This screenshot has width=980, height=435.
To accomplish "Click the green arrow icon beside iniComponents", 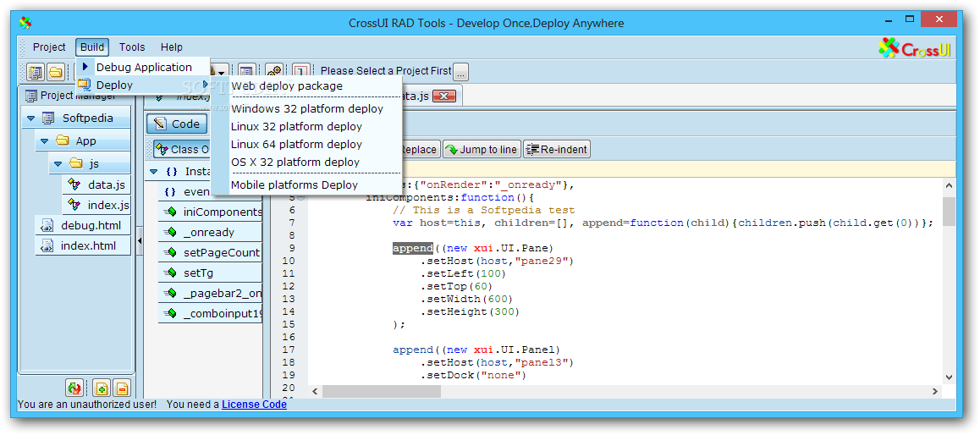I will tap(170, 212).
